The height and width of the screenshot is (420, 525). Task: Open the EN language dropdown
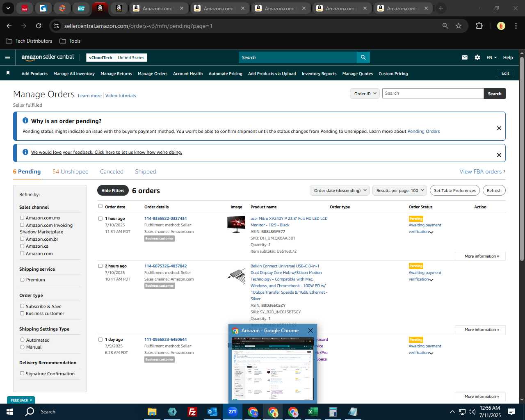pyautogui.click(x=491, y=57)
